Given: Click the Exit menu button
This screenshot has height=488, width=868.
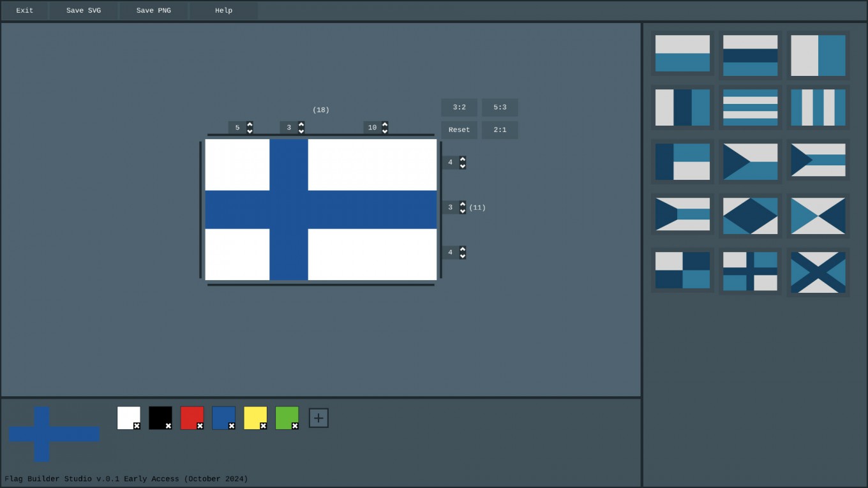Looking at the screenshot, I should point(25,10).
